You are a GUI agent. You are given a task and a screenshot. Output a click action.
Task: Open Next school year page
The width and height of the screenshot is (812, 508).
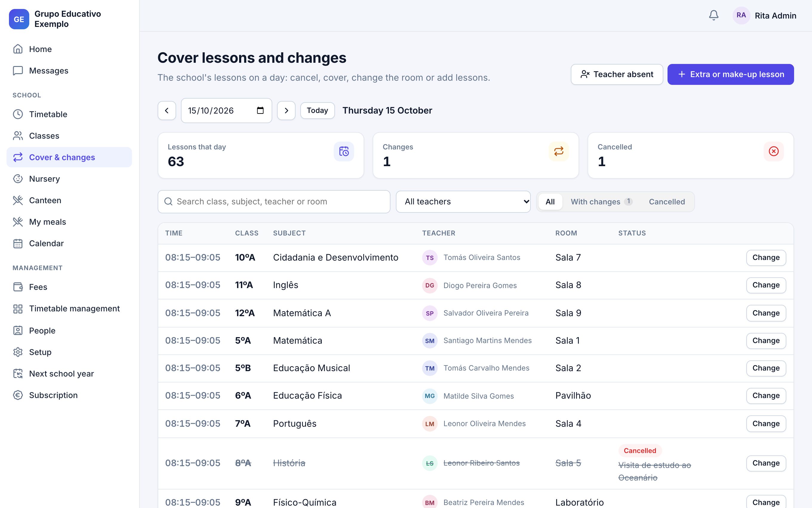tap(69, 374)
